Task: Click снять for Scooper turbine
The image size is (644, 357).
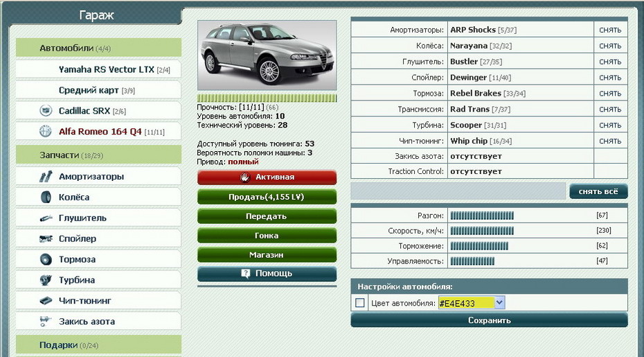Action: click(610, 125)
